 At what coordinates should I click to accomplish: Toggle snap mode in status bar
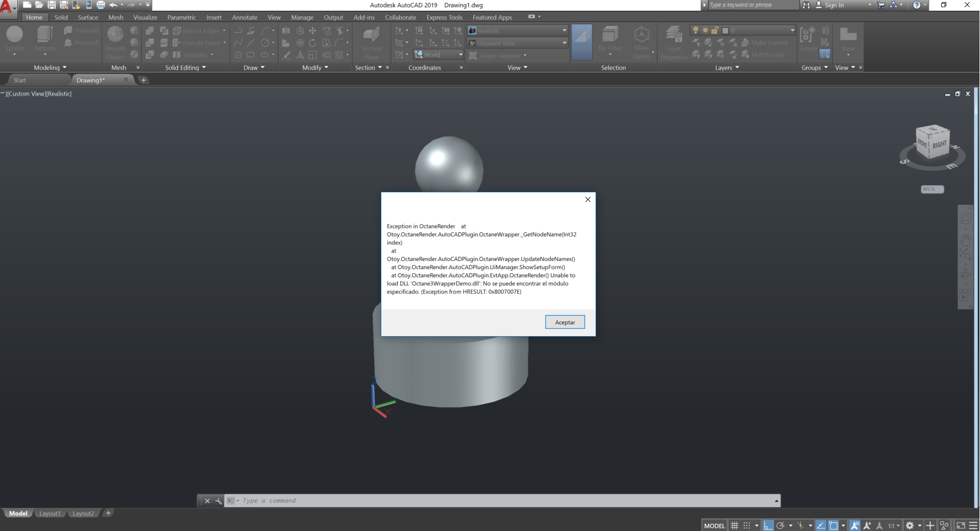[x=747, y=525]
